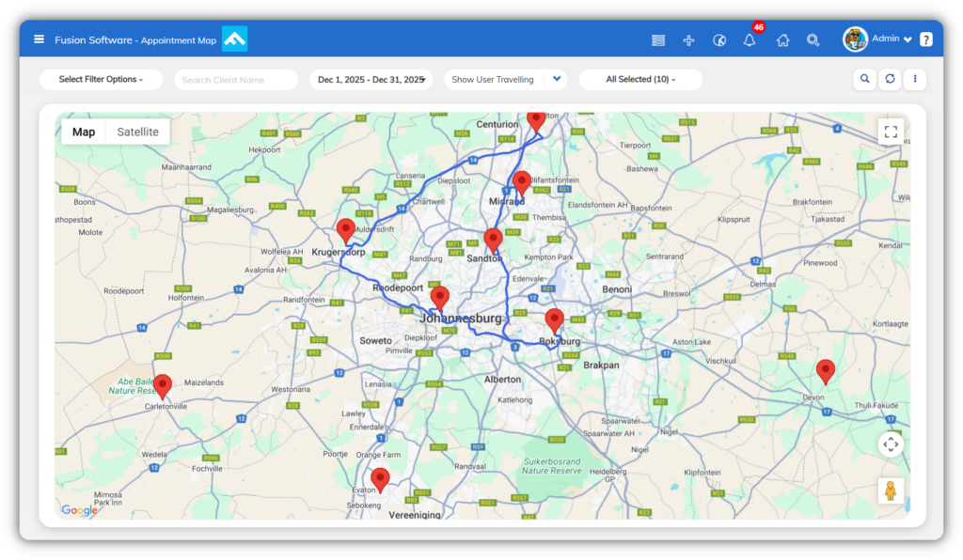Switch to the Satellite view tab
The height and width of the screenshot is (560, 963).
(x=137, y=132)
